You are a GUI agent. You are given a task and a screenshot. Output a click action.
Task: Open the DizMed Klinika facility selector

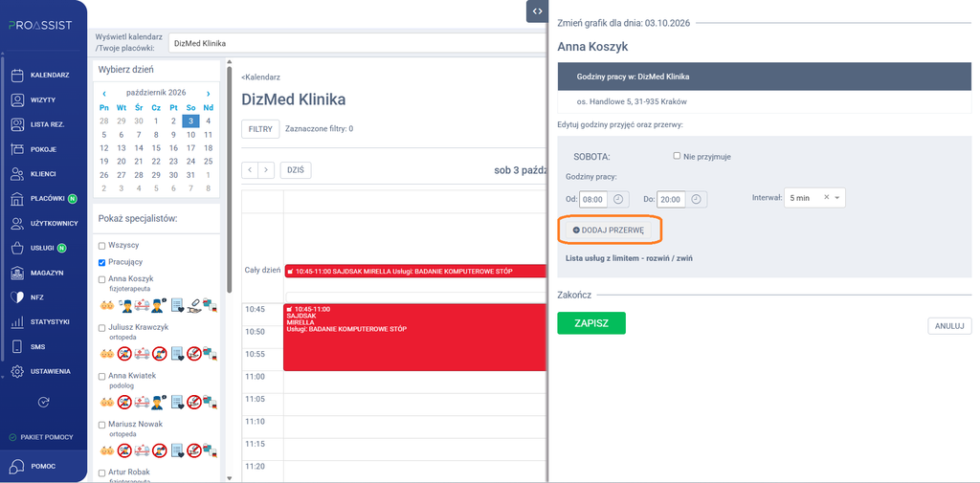point(356,44)
